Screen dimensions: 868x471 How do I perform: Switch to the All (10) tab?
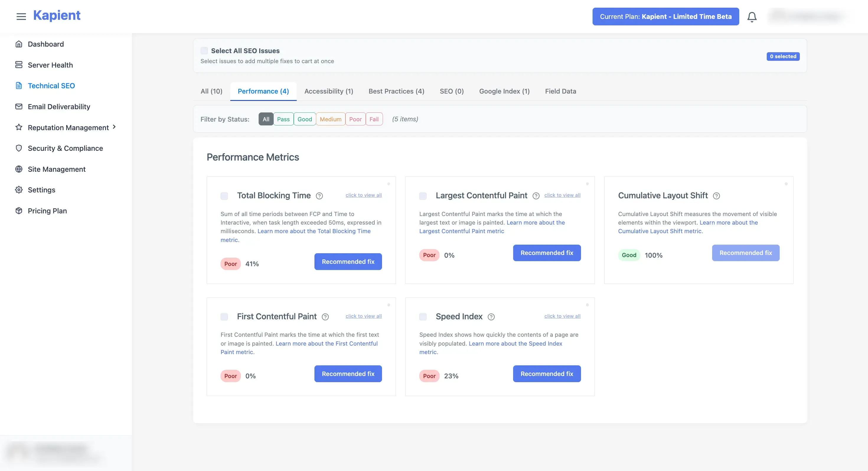tap(211, 91)
